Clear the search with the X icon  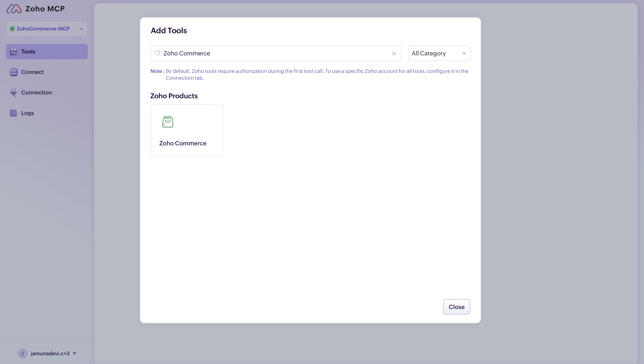pyautogui.click(x=394, y=53)
